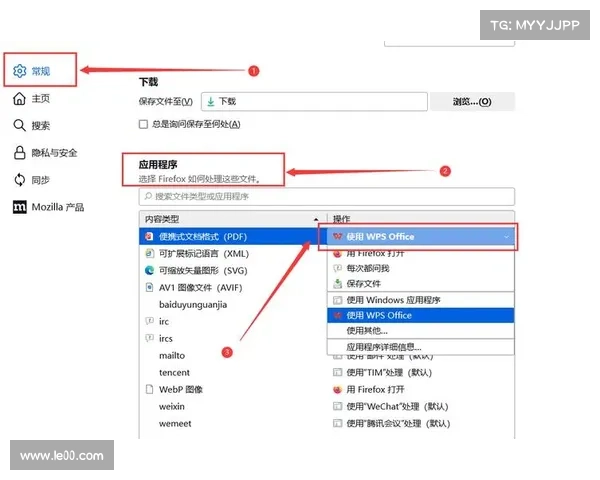Click the Mozilla 产品 'm' logo icon
This screenshot has height=480, width=600.
(20, 207)
